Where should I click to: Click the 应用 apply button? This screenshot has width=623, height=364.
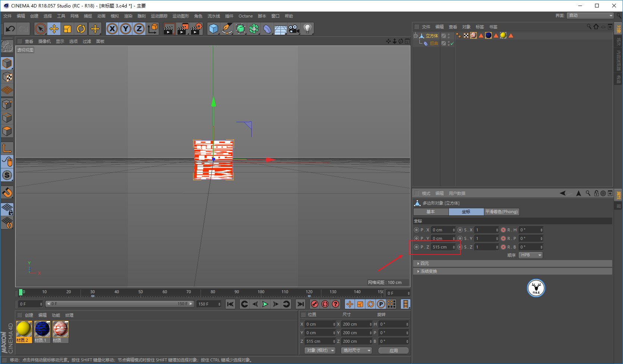click(394, 351)
